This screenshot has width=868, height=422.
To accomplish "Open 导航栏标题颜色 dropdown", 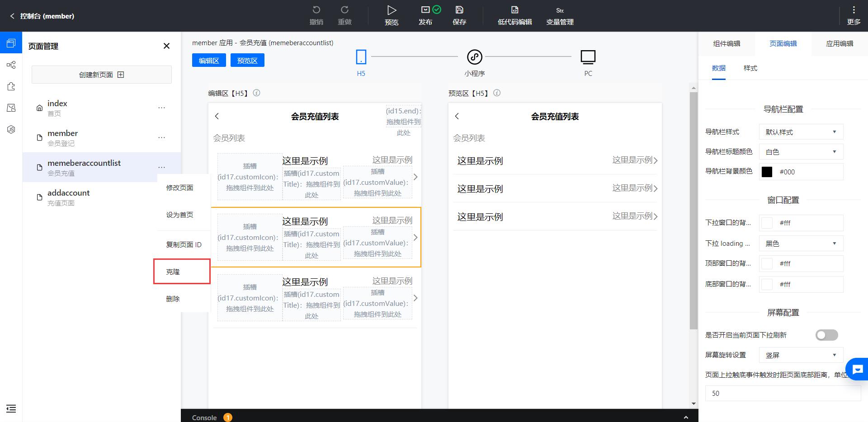I will (801, 152).
